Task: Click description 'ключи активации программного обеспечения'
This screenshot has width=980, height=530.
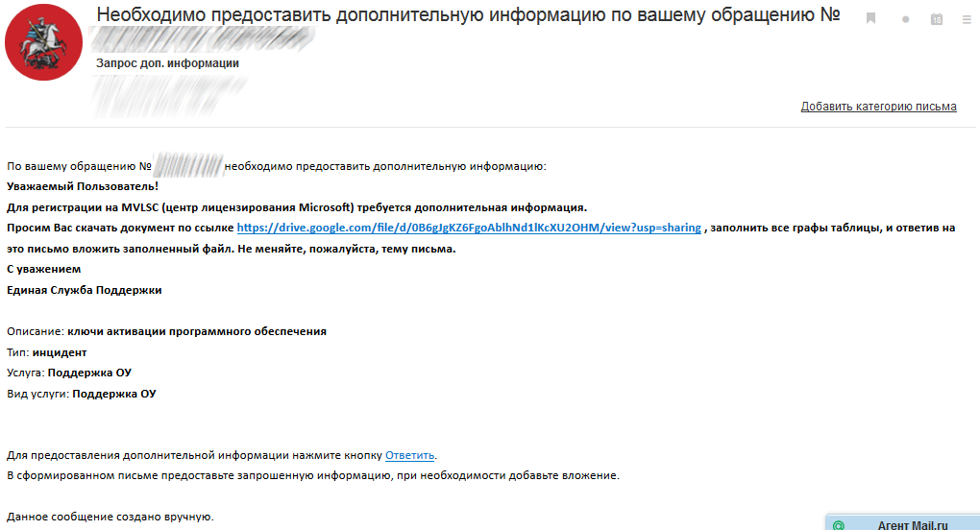Action: pyautogui.click(x=197, y=331)
